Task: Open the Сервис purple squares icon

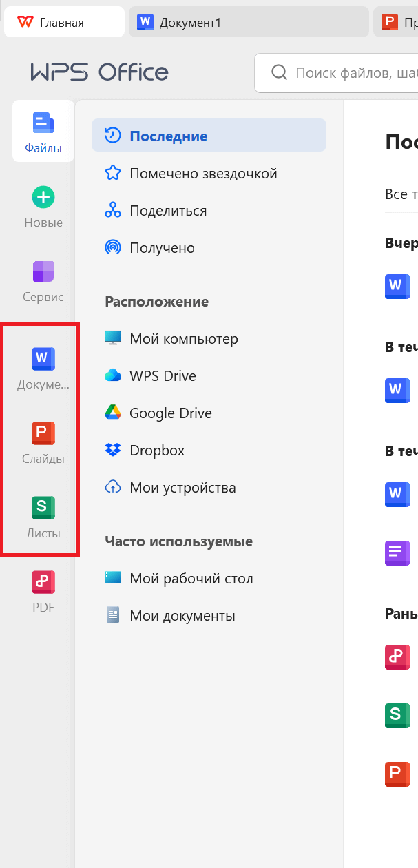Action: [x=43, y=271]
